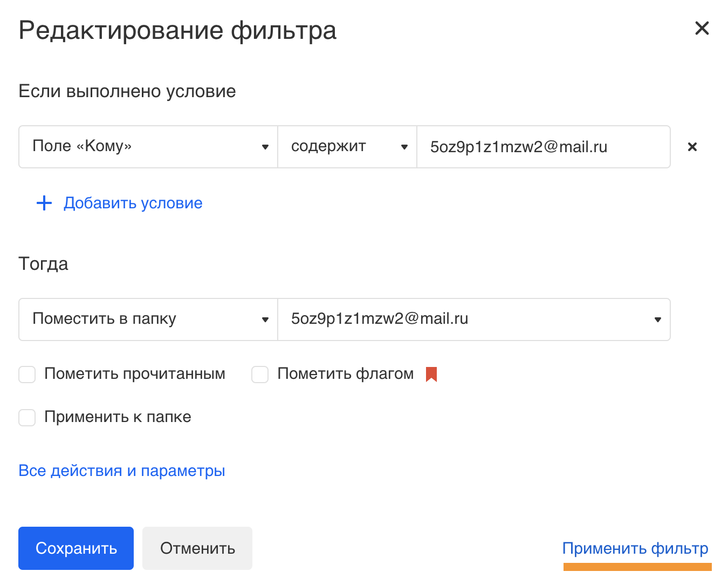Image resolution: width=728 pixels, height=585 pixels.
Task: Open the target folder dropdown
Action: [474, 319]
